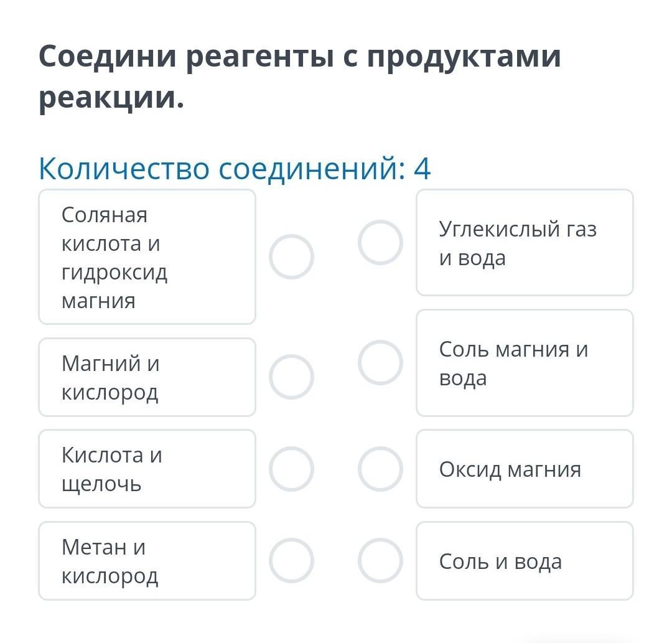Select connector circle beside Соль и вода
The height and width of the screenshot is (643, 672).
click(x=380, y=560)
